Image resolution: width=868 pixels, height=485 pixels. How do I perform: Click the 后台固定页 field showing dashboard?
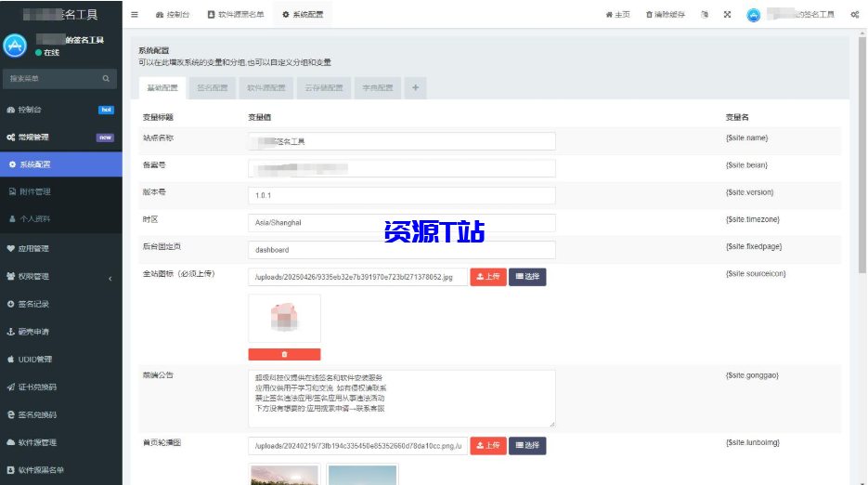click(402, 250)
